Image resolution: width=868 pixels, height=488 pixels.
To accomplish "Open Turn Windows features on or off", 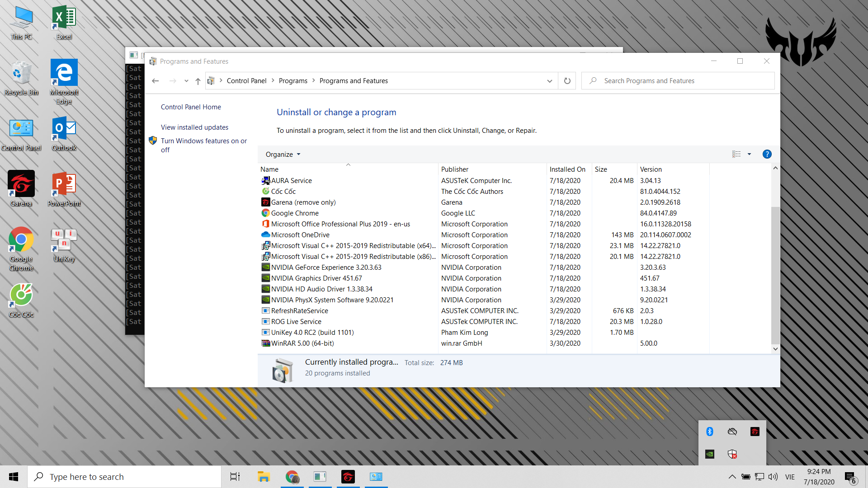I will [x=203, y=145].
